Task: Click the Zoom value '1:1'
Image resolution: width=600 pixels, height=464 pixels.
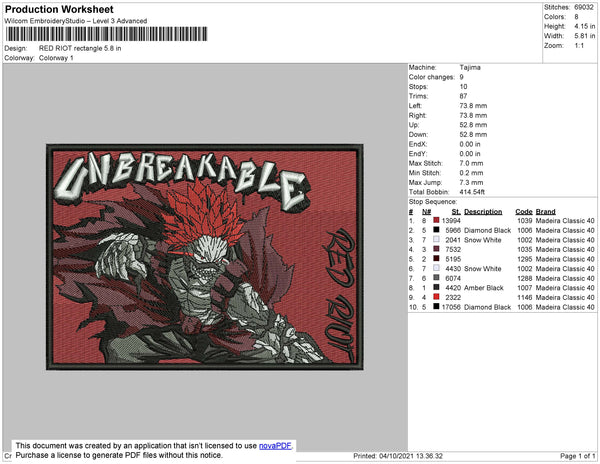Action: (579, 46)
